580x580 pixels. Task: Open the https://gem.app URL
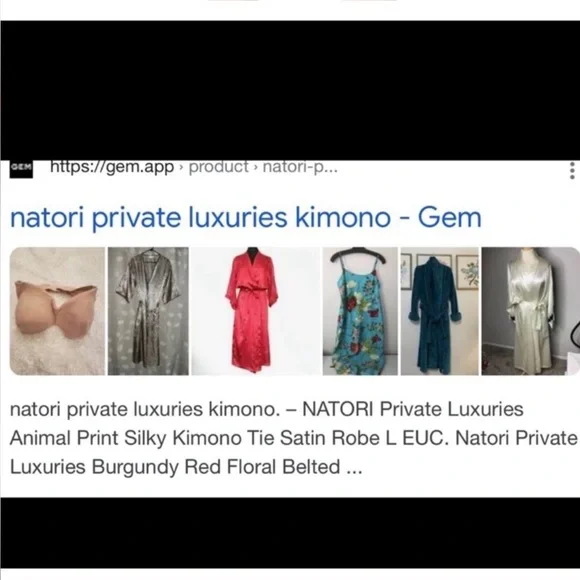click(x=112, y=167)
